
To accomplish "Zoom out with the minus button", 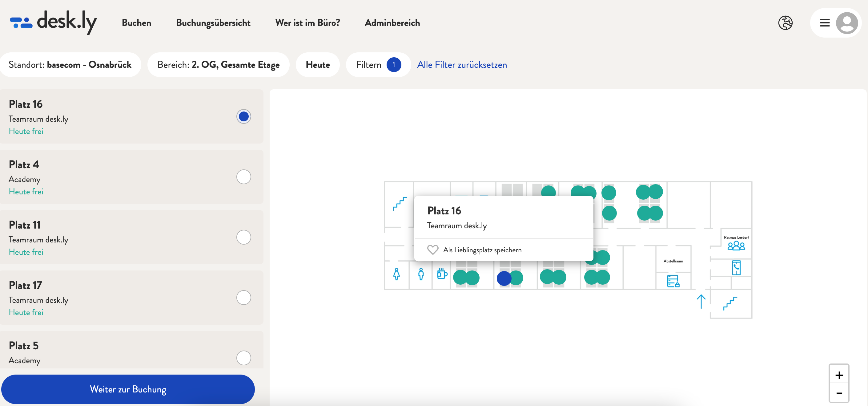I will click(839, 393).
